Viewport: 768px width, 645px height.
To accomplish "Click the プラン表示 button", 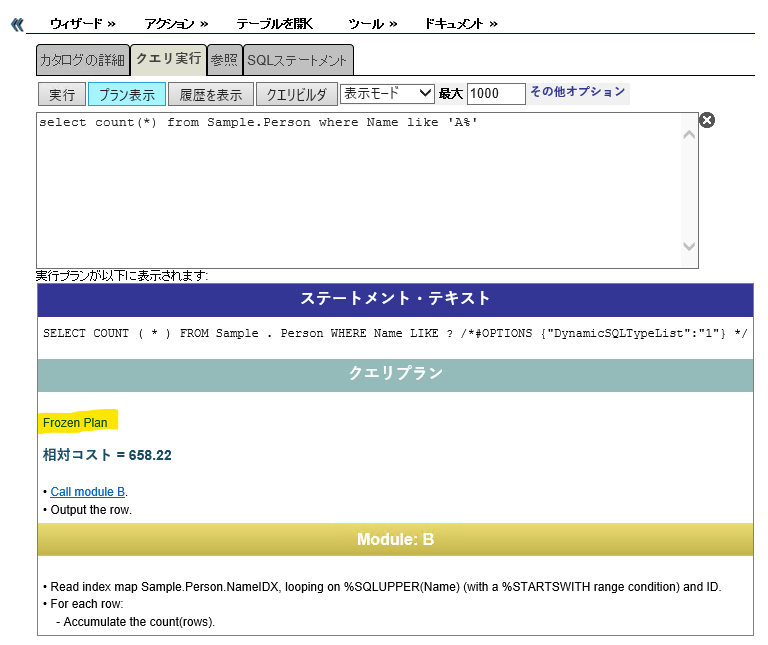I will 126,95.
